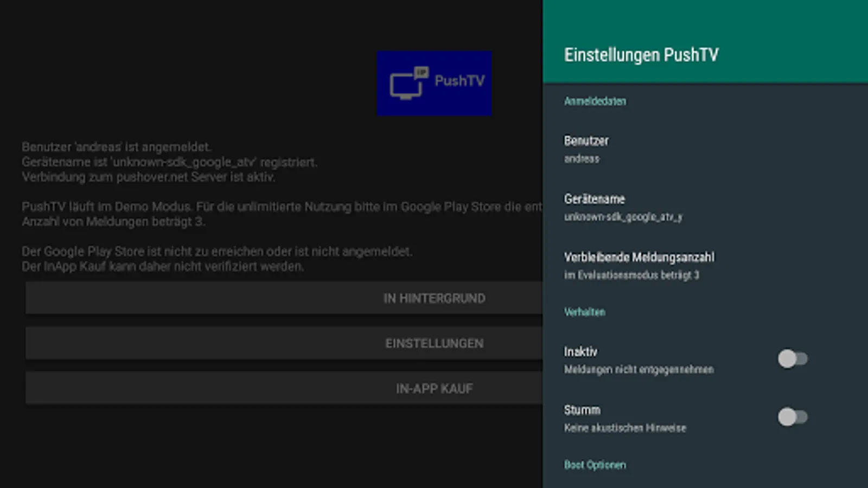Image resolution: width=868 pixels, height=488 pixels.
Task: Toggle the Inaktiv switch
Action: (x=793, y=358)
